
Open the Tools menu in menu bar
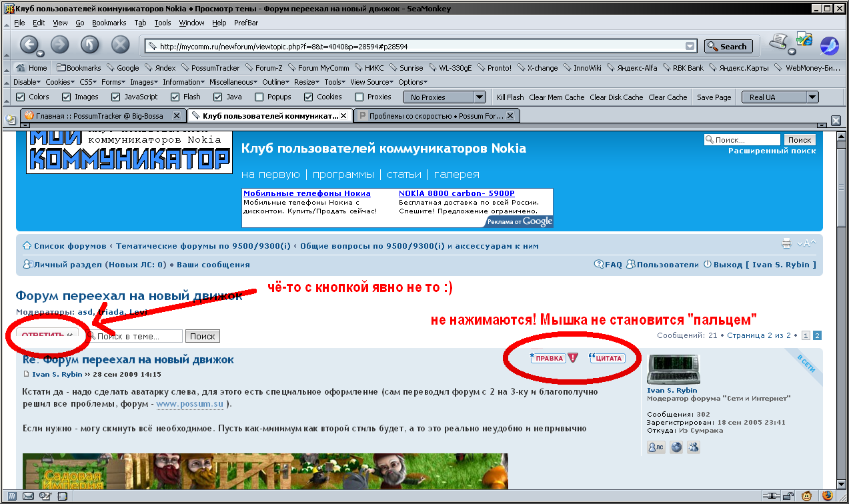click(x=163, y=23)
